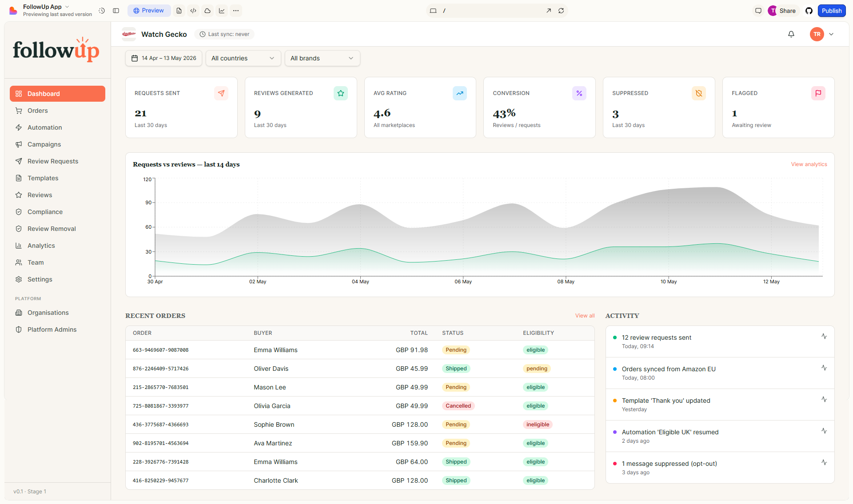Click the followup logo
This screenshot has height=504, width=853.
pyautogui.click(x=56, y=50)
